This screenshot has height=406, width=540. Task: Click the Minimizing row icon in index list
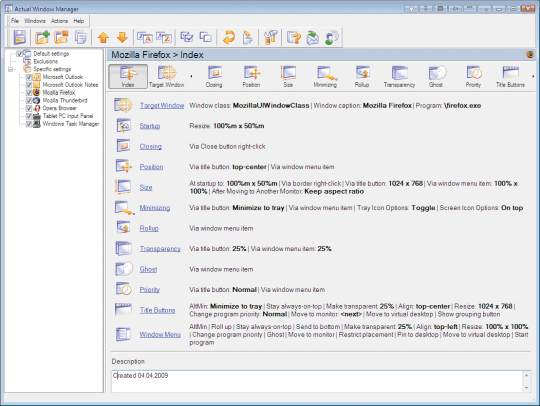coord(124,208)
